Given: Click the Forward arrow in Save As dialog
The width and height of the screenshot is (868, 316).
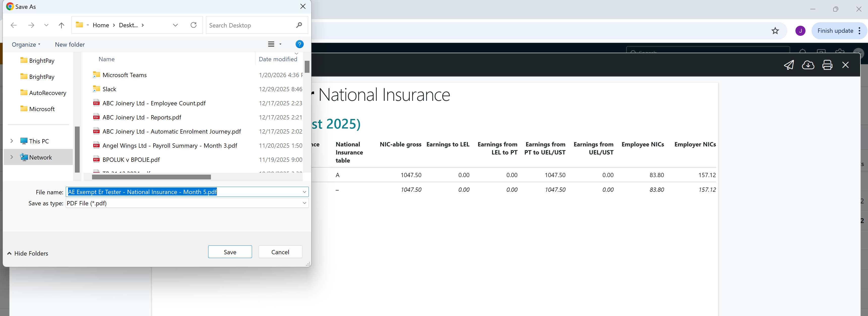Looking at the screenshot, I should (31, 25).
